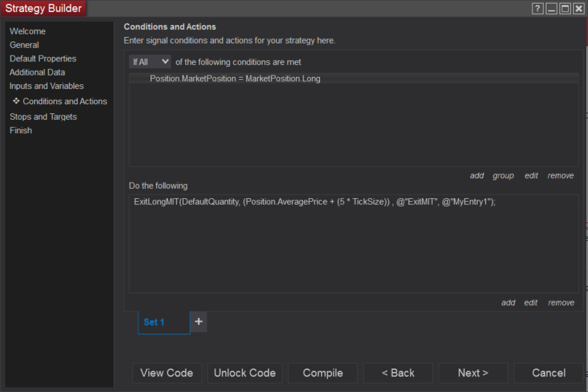Click the Unlock Code button

click(x=244, y=373)
